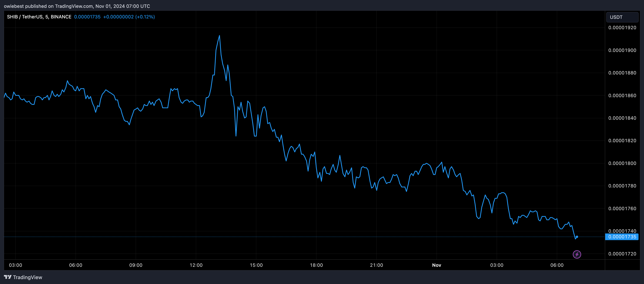Click the 12:00 time axis label

tap(196, 265)
